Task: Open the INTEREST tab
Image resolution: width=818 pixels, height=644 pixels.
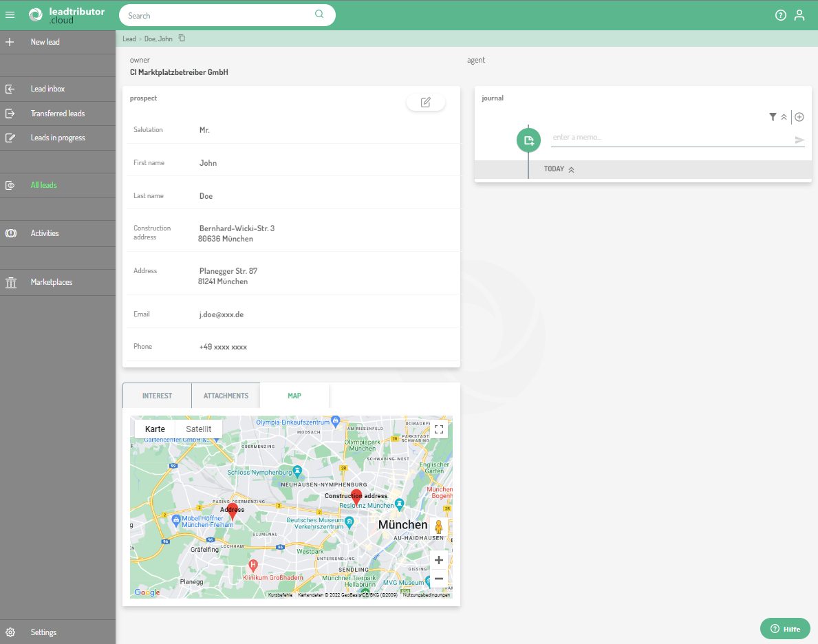Action: point(157,396)
